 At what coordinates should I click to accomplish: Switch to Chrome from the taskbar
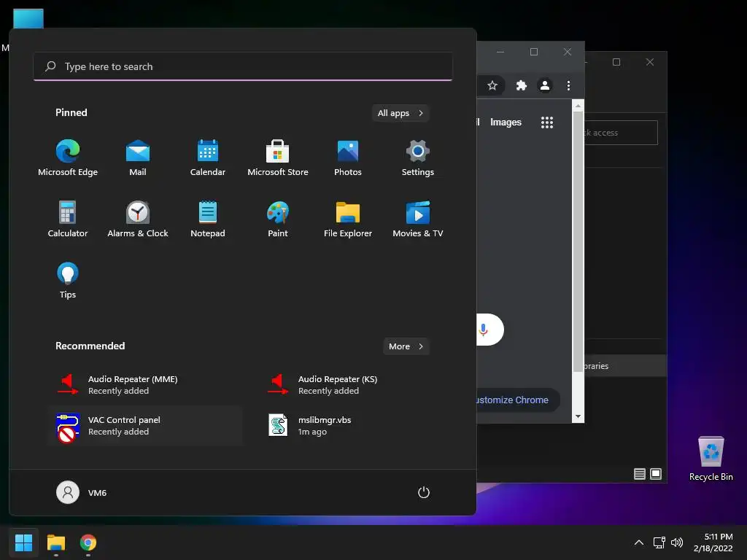click(88, 542)
